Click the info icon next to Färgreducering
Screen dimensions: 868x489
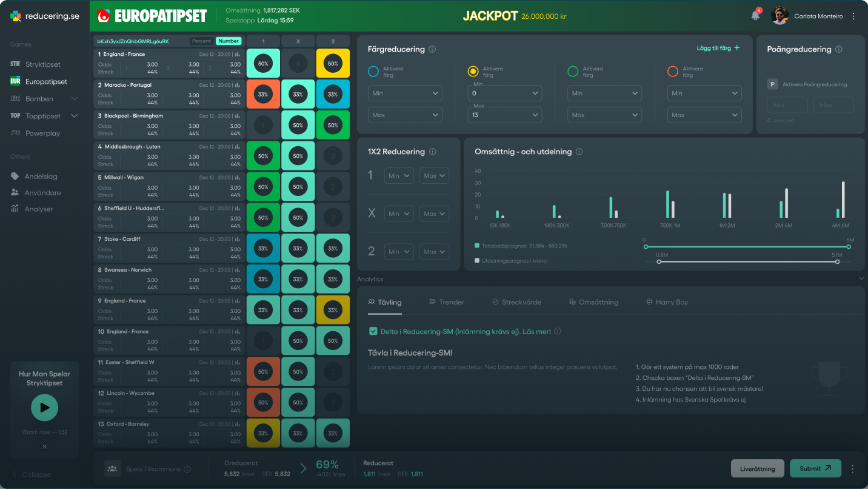[x=432, y=50]
